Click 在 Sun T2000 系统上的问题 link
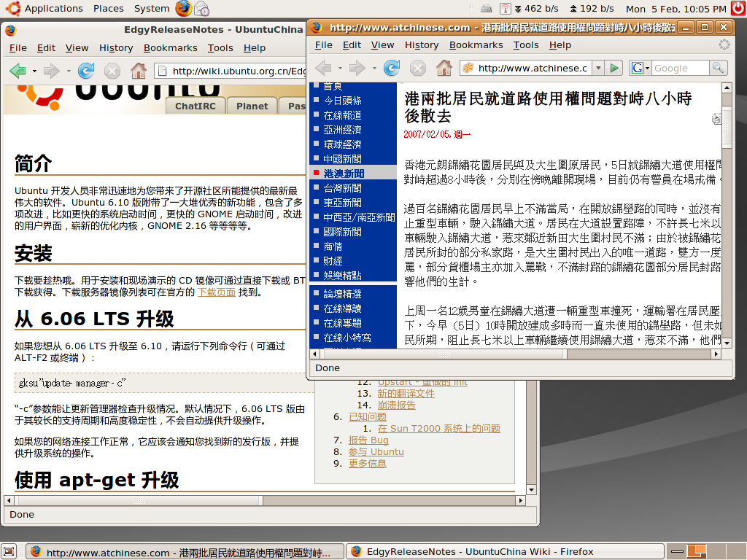This screenshot has width=747, height=560. pos(438,428)
